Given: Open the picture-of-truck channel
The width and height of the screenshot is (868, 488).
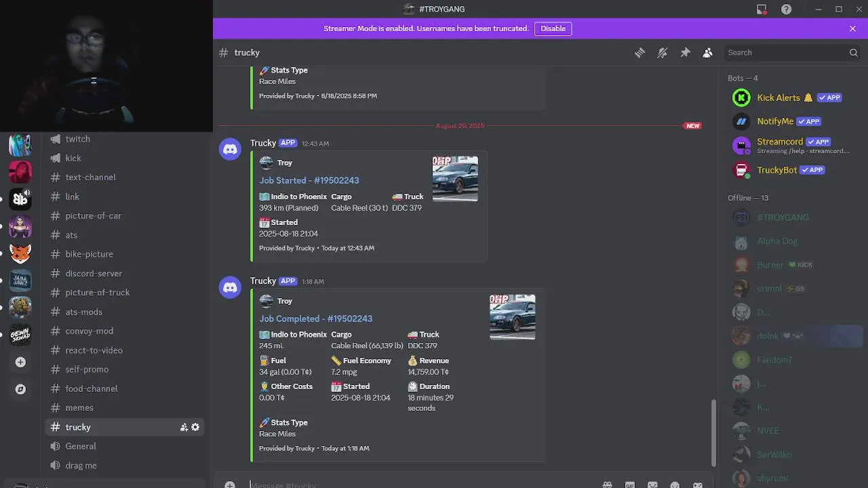Looking at the screenshot, I should pyautogui.click(x=124, y=293).
